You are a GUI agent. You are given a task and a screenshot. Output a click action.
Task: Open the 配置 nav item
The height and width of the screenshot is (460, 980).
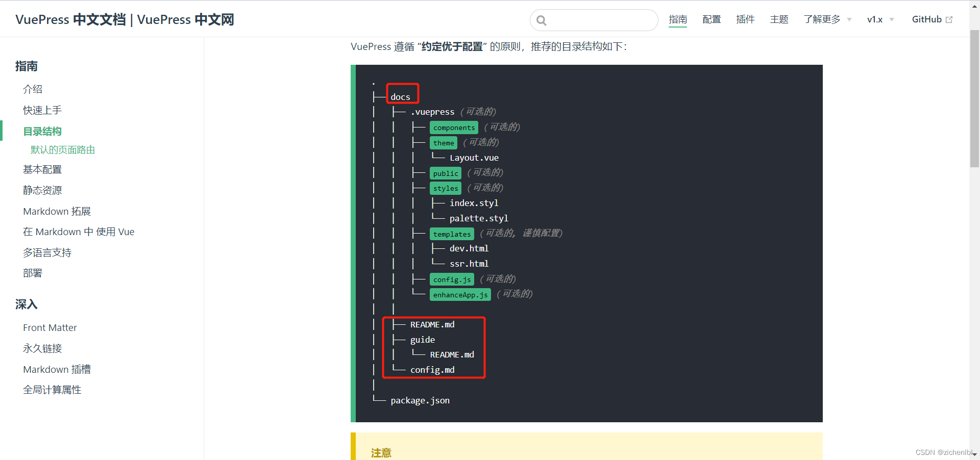pyautogui.click(x=712, y=19)
